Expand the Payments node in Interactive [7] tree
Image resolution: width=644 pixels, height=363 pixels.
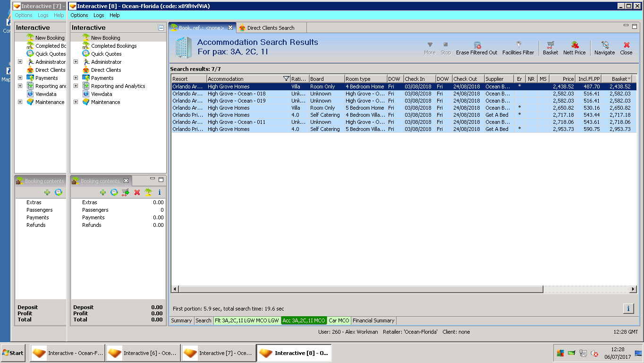pyautogui.click(x=20, y=78)
